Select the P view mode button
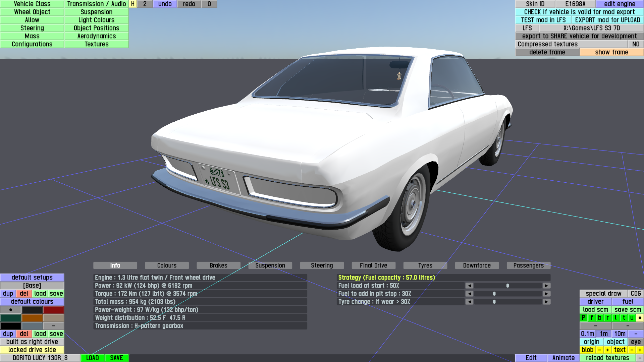The image size is (644, 362). point(583,318)
